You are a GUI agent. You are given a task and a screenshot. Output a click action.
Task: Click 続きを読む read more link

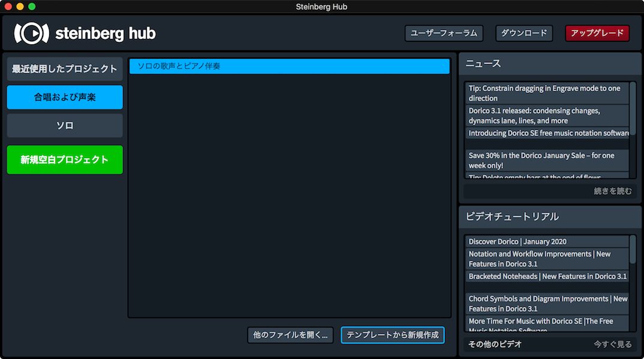[x=613, y=191]
